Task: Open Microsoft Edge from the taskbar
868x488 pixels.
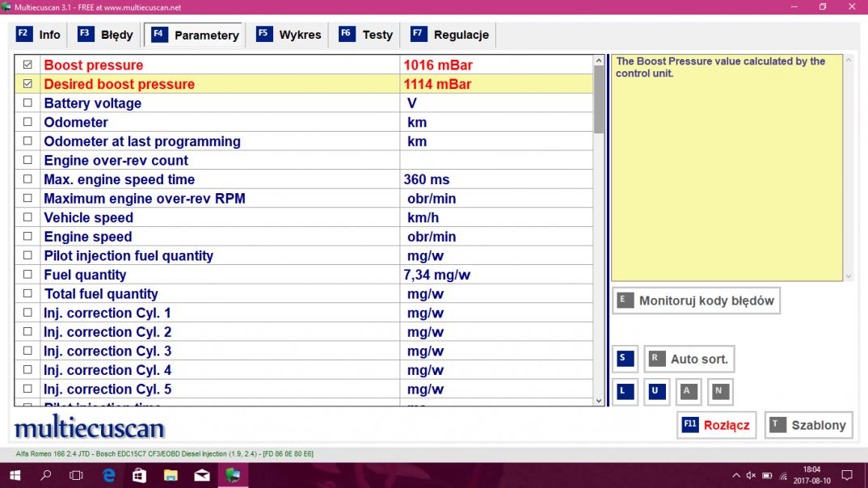Action: point(108,475)
